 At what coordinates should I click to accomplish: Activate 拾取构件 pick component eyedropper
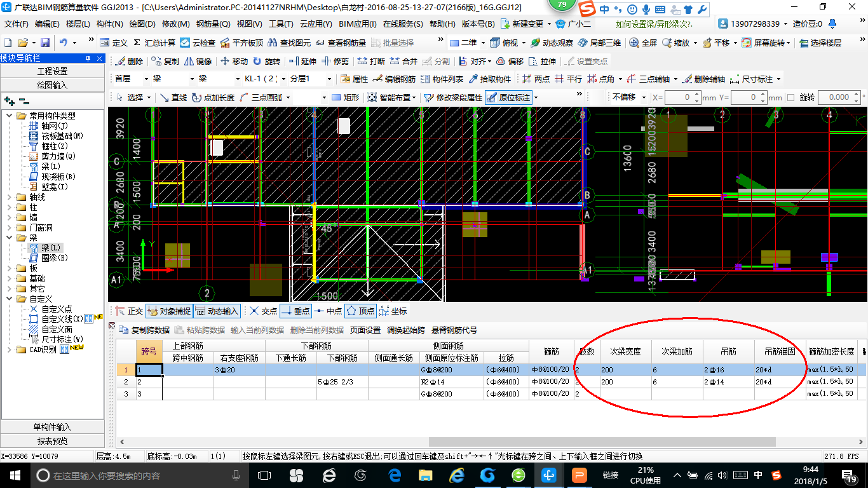pos(490,79)
